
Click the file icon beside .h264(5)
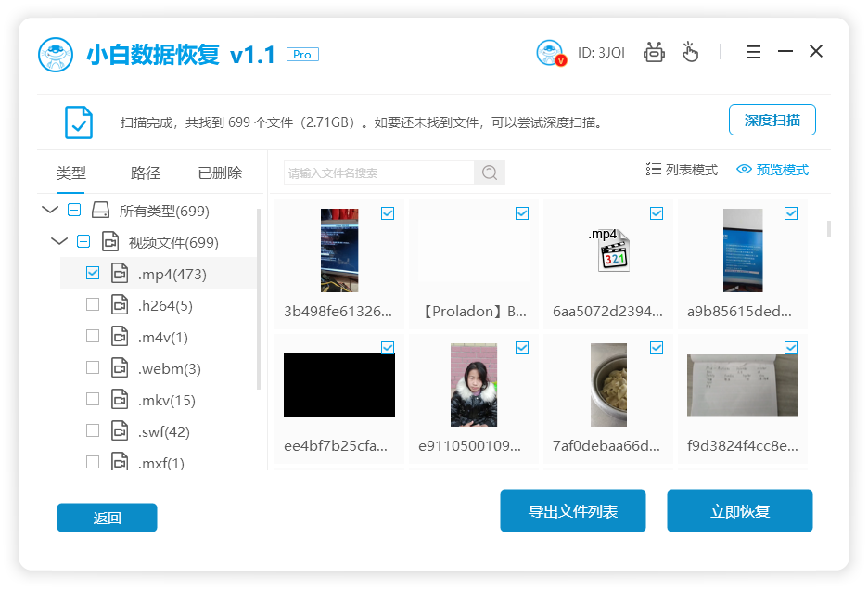(x=120, y=304)
